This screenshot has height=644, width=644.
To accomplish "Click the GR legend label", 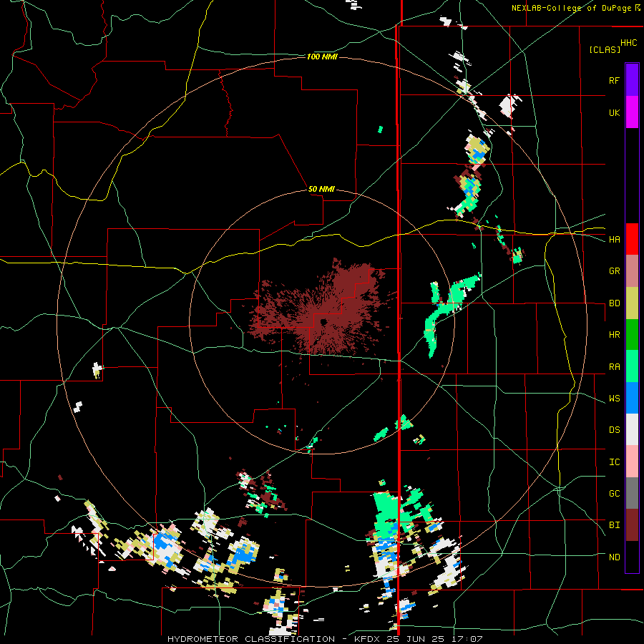I will (614, 270).
